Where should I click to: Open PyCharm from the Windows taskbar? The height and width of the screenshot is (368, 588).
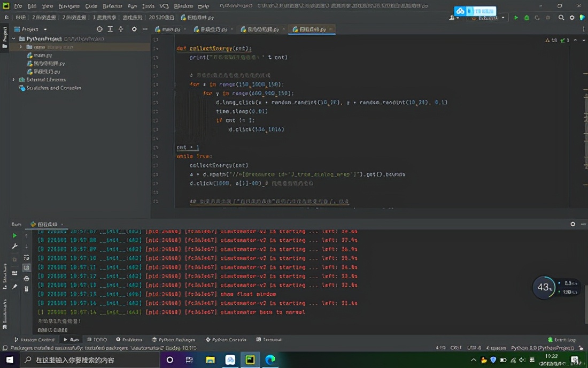[250, 360]
